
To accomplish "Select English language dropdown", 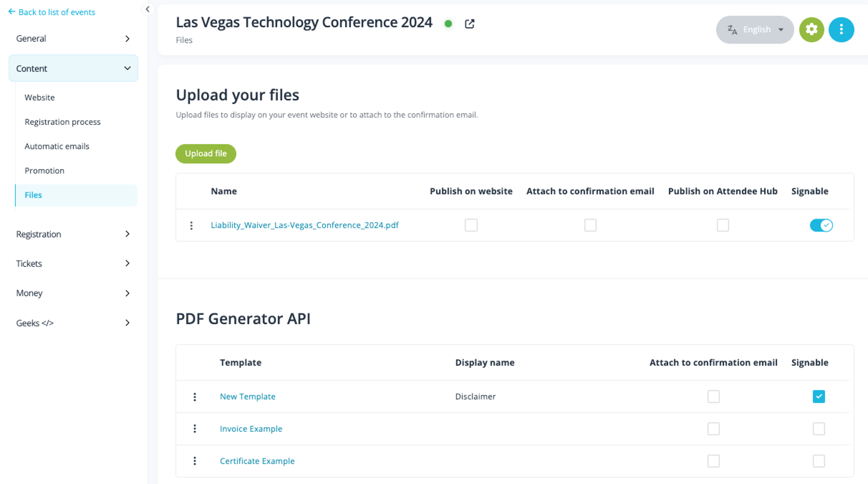I will coord(755,29).
